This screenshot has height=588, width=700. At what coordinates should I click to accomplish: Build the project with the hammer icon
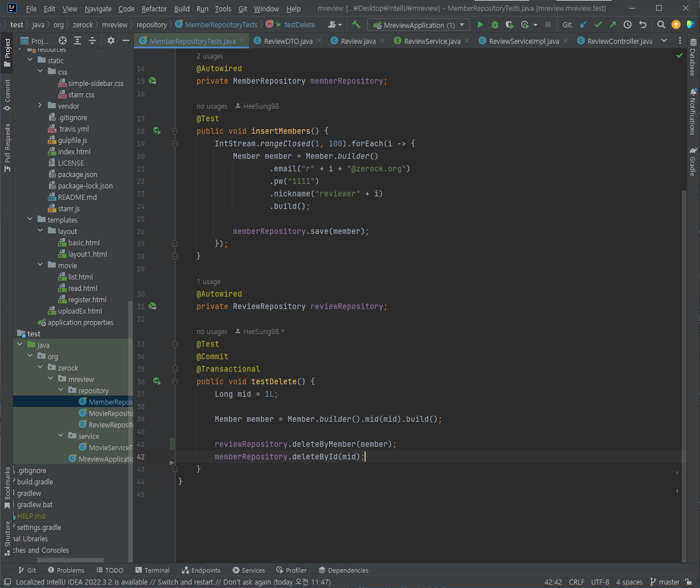click(x=357, y=25)
